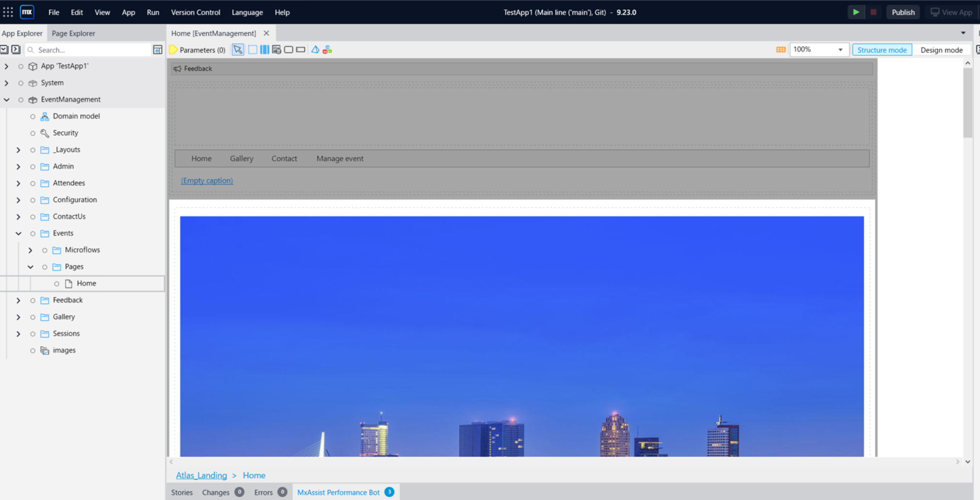Open the Version Control menu
Screen dimensions: 980x500
pyautogui.click(x=195, y=12)
